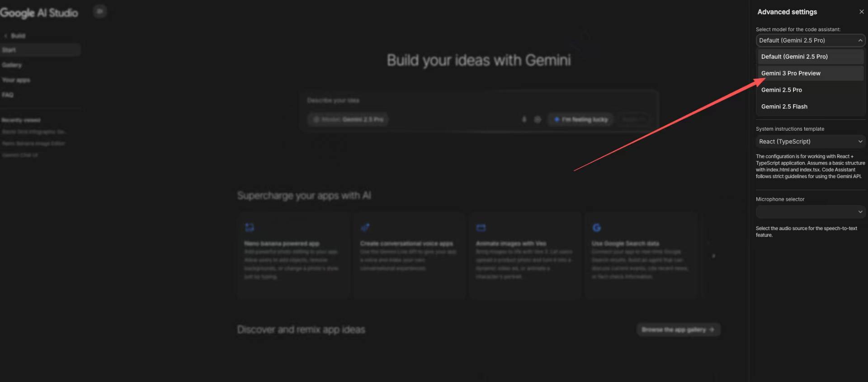Select Default (Gemini 2.5 Pro) option
Image resolution: width=868 pixels, height=382 pixels.
tap(811, 57)
